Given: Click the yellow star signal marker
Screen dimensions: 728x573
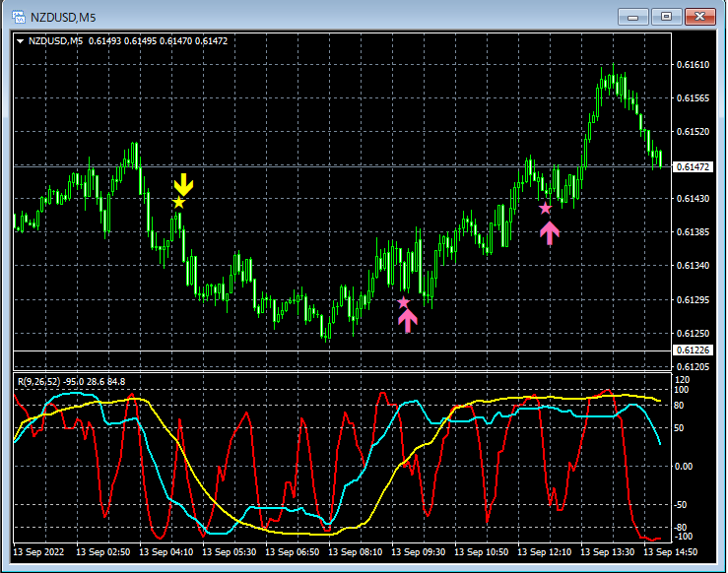Looking at the screenshot, I should [x=178, y=203].
